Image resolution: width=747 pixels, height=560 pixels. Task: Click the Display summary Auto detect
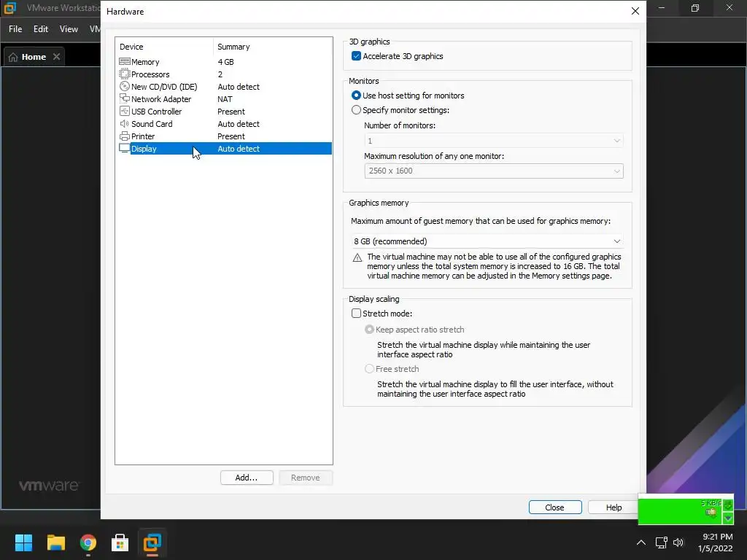(x=239, y=149)
